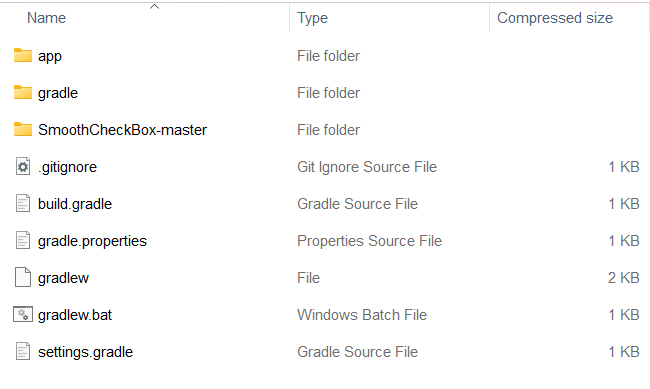Viewport: 650px width, 389px height.
Task: Click the gradlew.bat batch file icon
Action: (x=23, y=314)
